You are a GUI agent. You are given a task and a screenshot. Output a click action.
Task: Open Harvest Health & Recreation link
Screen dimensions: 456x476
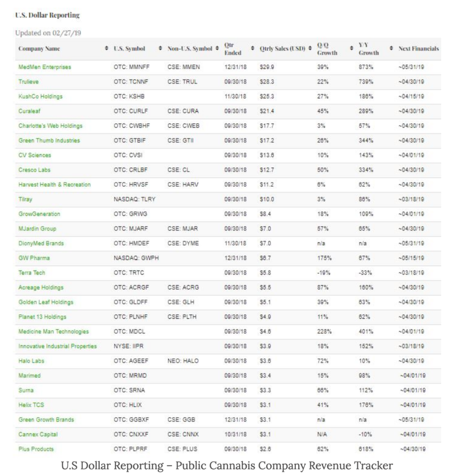(x=55, y=185)
